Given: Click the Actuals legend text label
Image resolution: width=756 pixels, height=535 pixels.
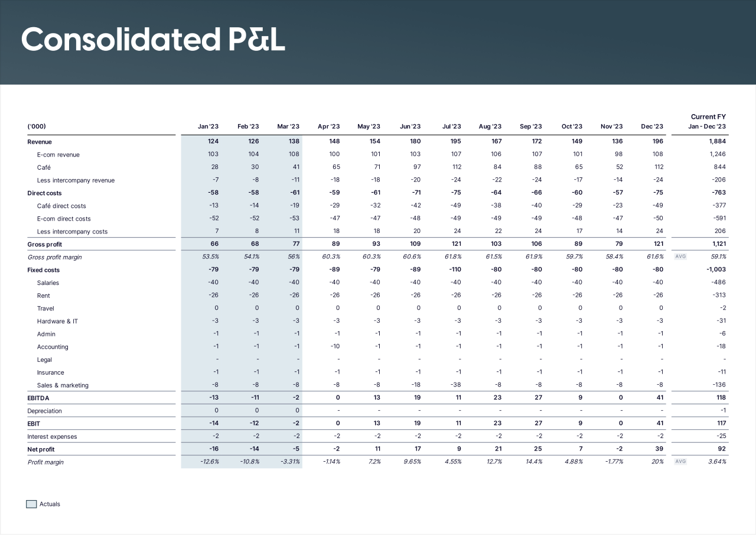Looking at the screenshot, I should point(50,504).
